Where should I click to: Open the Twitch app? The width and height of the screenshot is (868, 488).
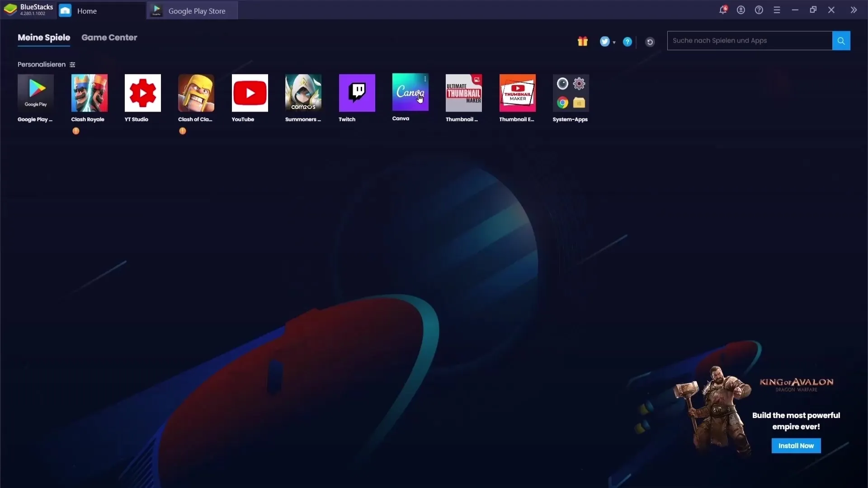(357, 93)
